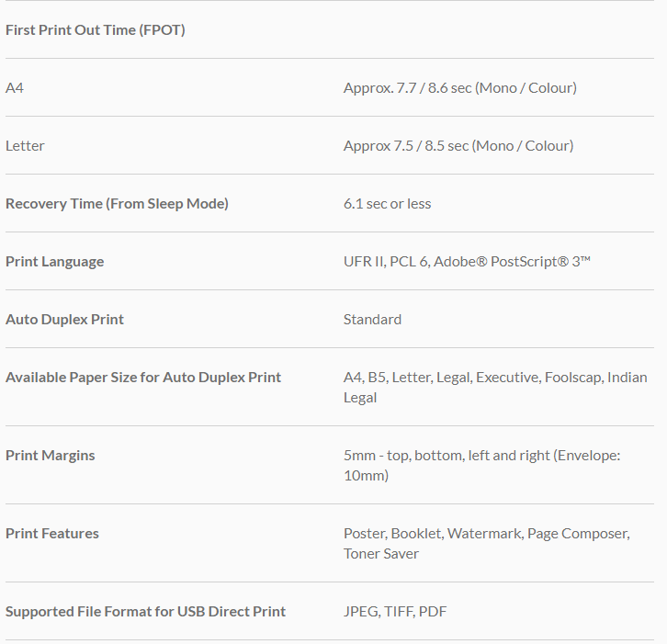The width and height of the screenshot is (667, 644).
Task: Select the 'JPEG, TIFF, PDF' value
Action: pyautogui.click(x=395, y=612)
